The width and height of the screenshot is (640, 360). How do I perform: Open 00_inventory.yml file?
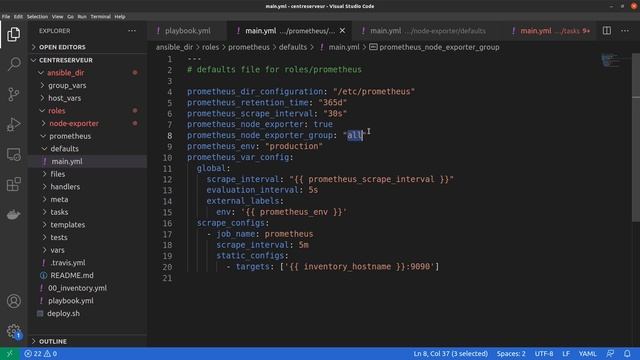77,288
